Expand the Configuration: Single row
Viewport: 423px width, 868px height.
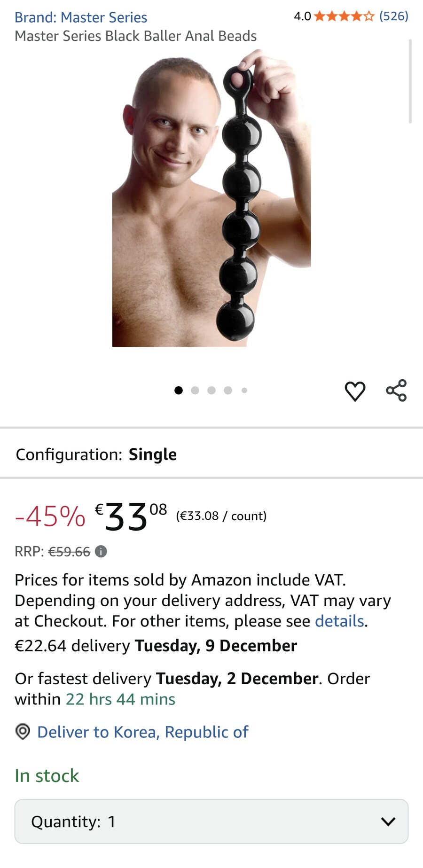(x=211, y=454)
